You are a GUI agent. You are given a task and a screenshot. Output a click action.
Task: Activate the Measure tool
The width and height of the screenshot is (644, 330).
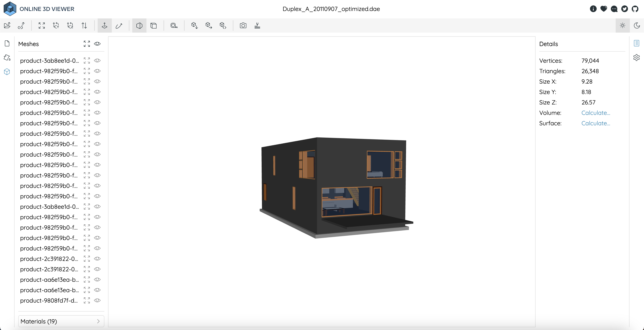click(174, 26)
